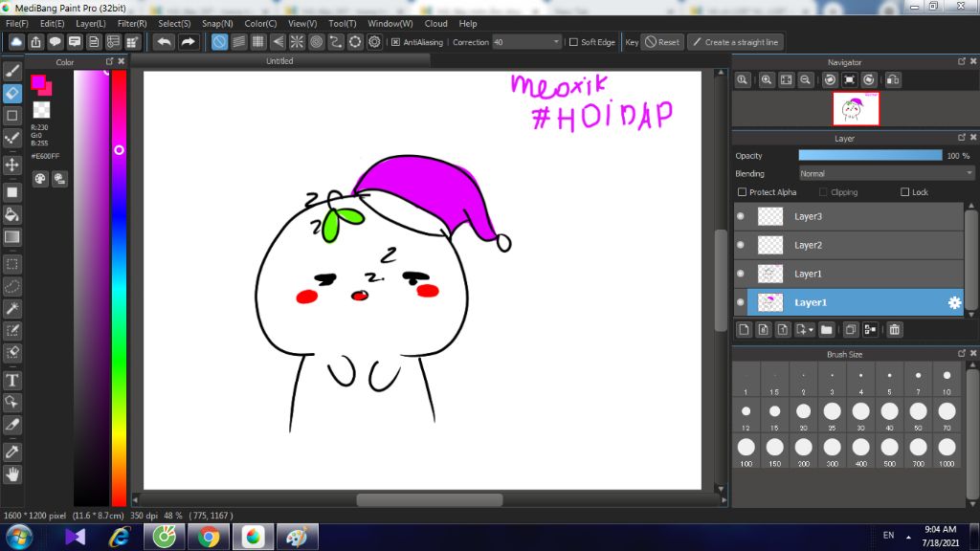
Task: Click Zoom Out in Navigator panel
Action: pyautogui.click(x=806, y=80)
